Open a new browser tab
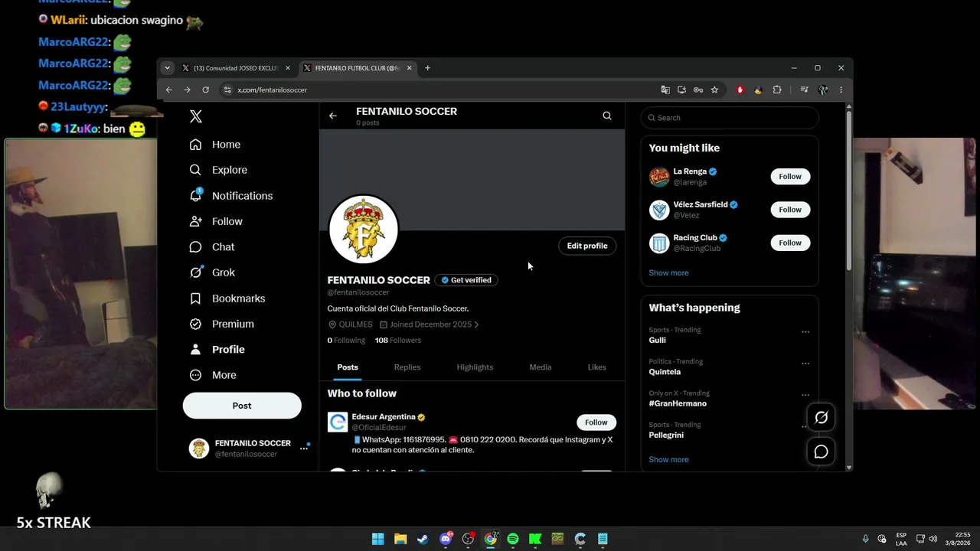980x551 pixels. pos(427,68)
